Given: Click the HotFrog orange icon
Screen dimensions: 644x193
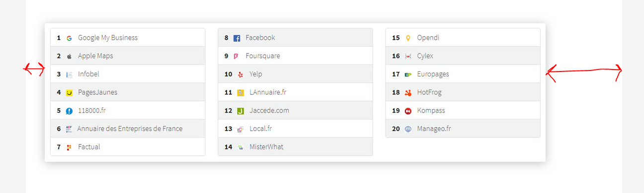Looking at the screenshot, I should [x=408, y=92].
